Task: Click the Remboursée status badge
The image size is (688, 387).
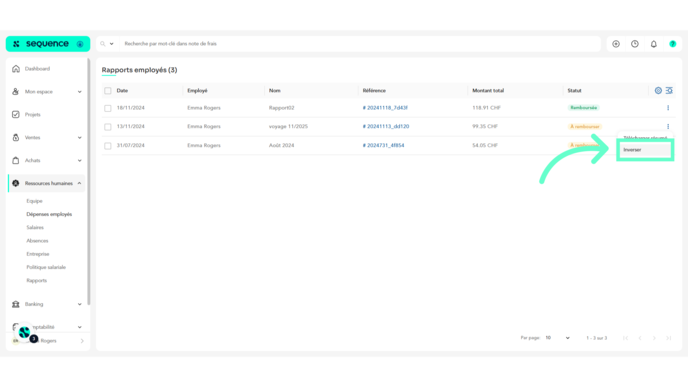Action: point(584,108)
